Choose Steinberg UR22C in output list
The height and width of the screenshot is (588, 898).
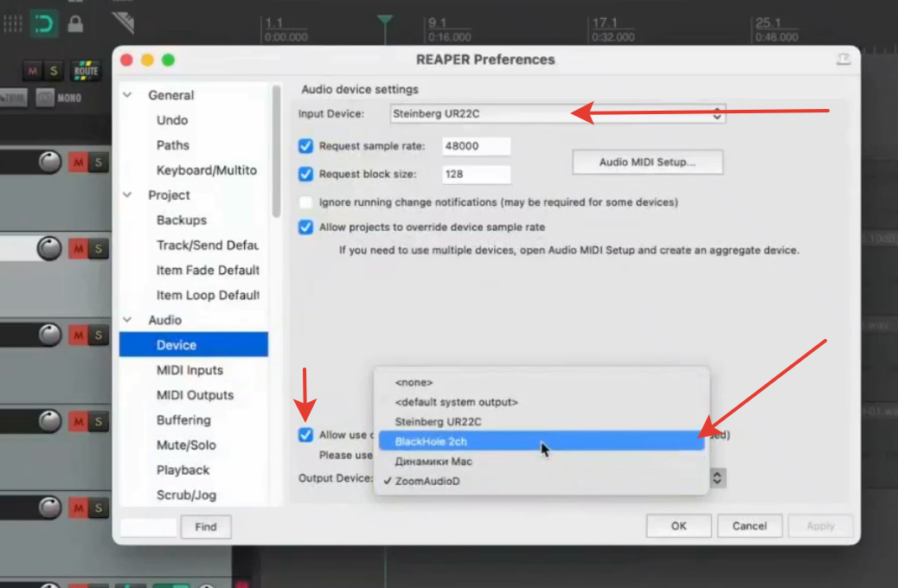coord(438,422)
